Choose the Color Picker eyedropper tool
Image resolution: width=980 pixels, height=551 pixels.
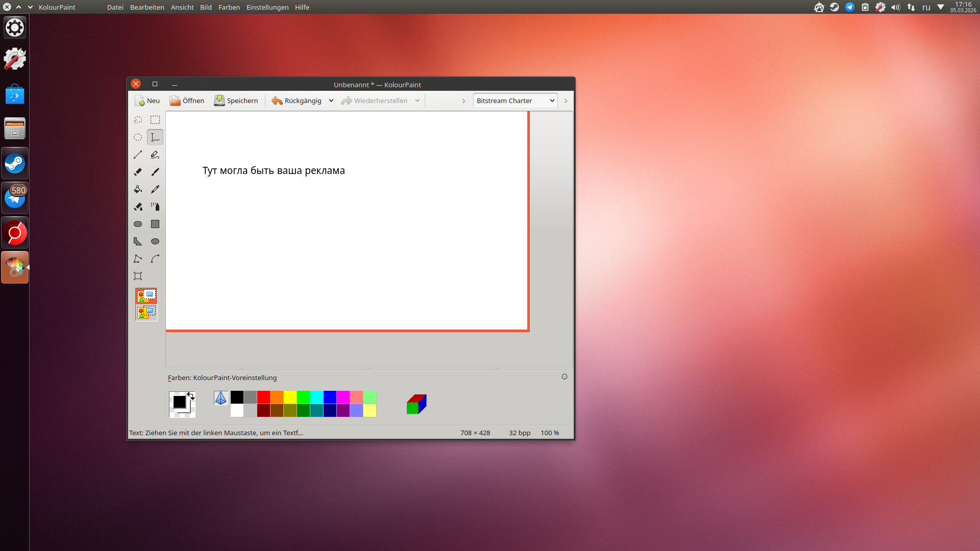tap(155, 189)
